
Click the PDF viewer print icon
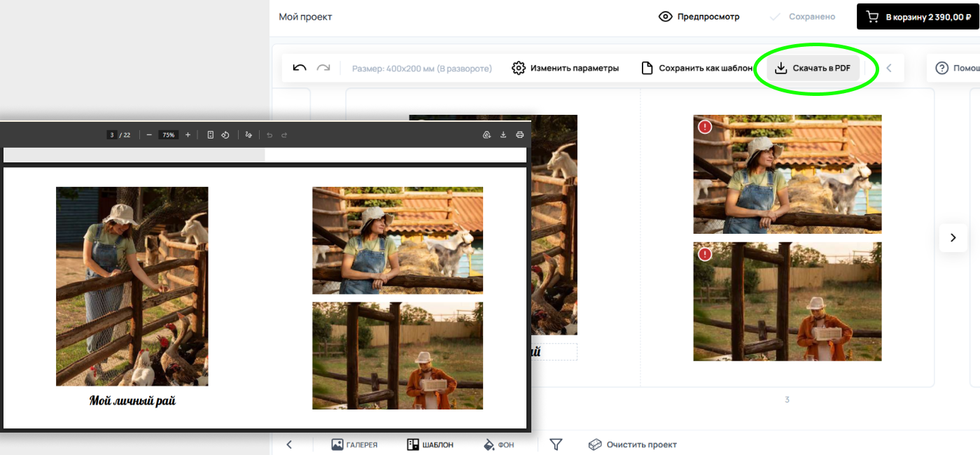(x=519, y=135)
